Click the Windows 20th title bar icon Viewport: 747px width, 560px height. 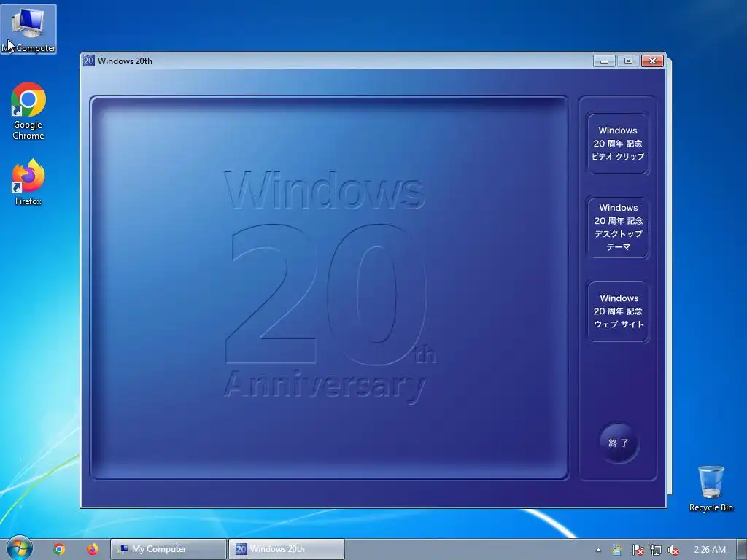tap(88, 61)
